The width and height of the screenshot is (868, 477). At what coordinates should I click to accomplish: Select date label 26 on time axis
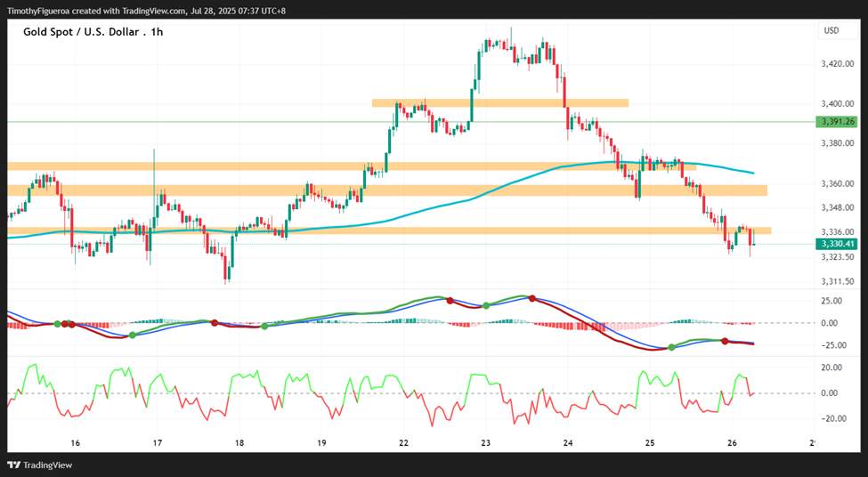coord(732,443)
